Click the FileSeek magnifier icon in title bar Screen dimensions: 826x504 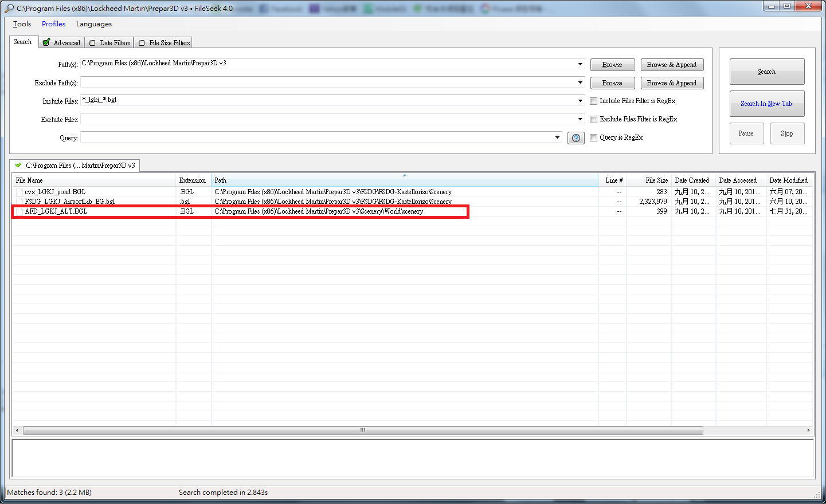[9, 9]
